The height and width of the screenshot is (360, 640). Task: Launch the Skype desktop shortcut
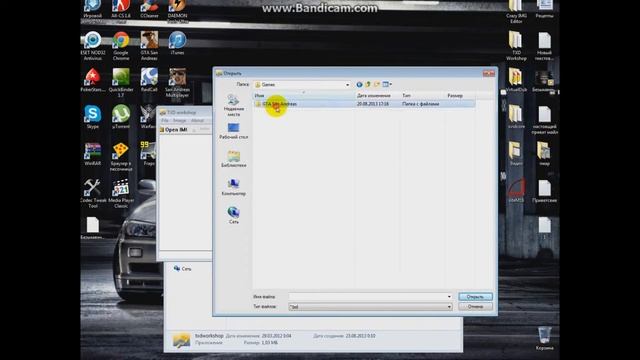[x=93, y=117]
